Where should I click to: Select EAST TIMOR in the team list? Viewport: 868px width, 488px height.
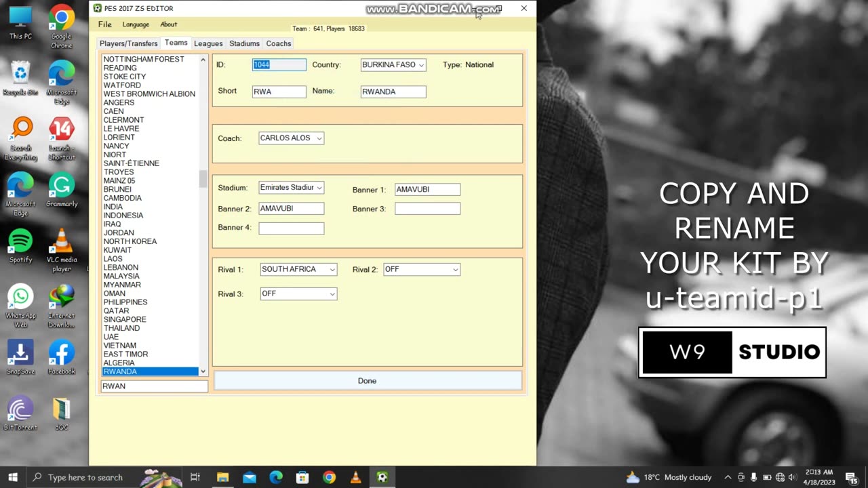tap(125, 354)
